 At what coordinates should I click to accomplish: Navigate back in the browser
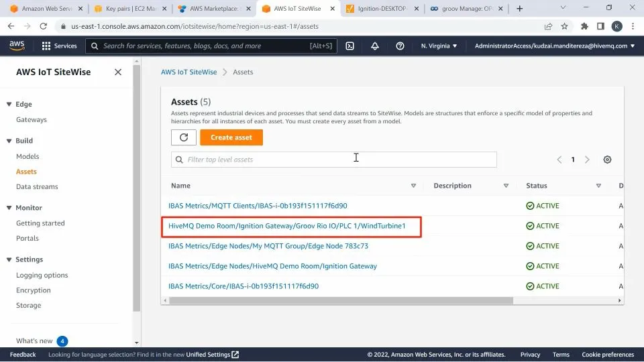[11, 26]
